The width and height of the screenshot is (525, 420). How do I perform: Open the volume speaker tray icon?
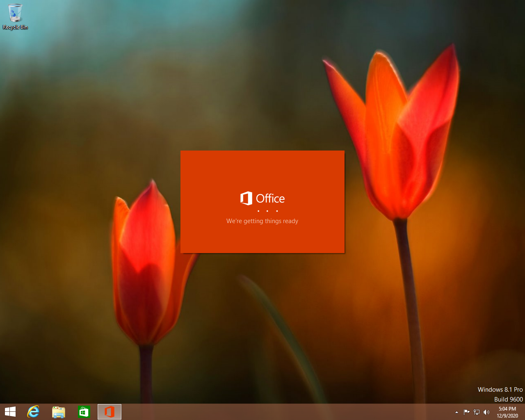tap(486, 412)
